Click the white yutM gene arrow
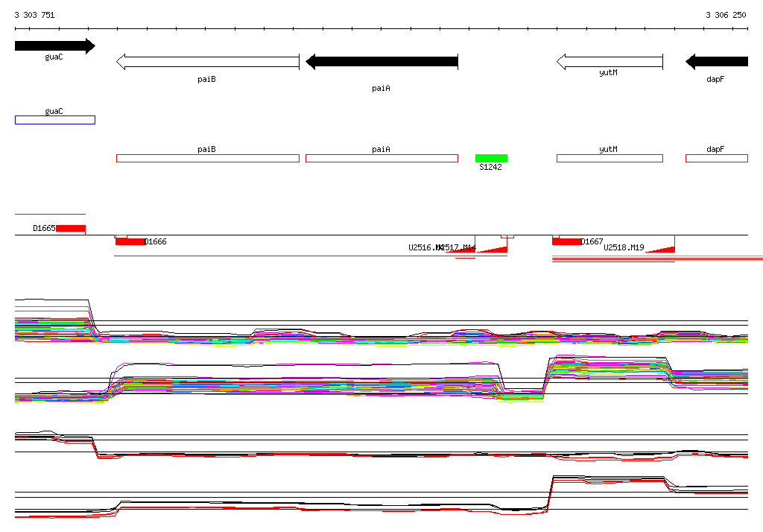 610,62
